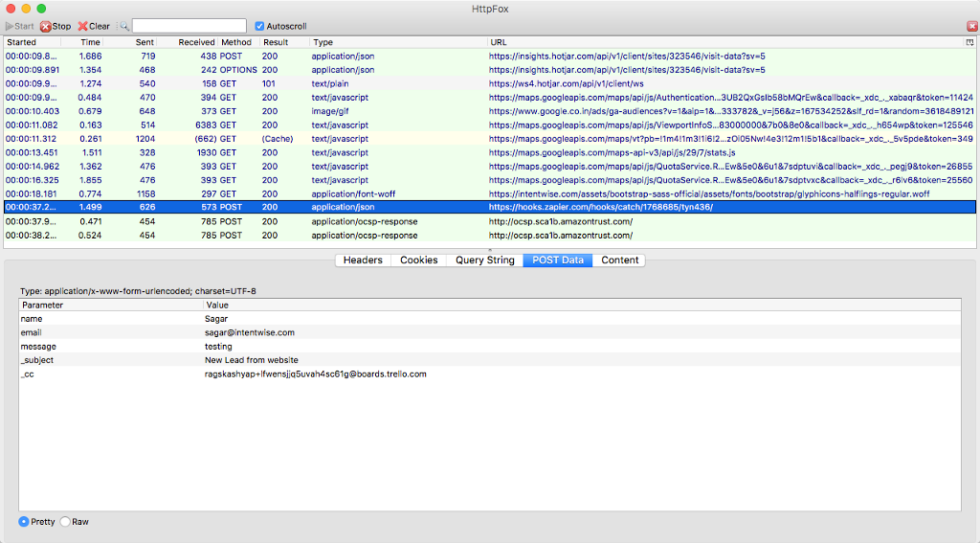Sort by the Result column header

(284, 42)
